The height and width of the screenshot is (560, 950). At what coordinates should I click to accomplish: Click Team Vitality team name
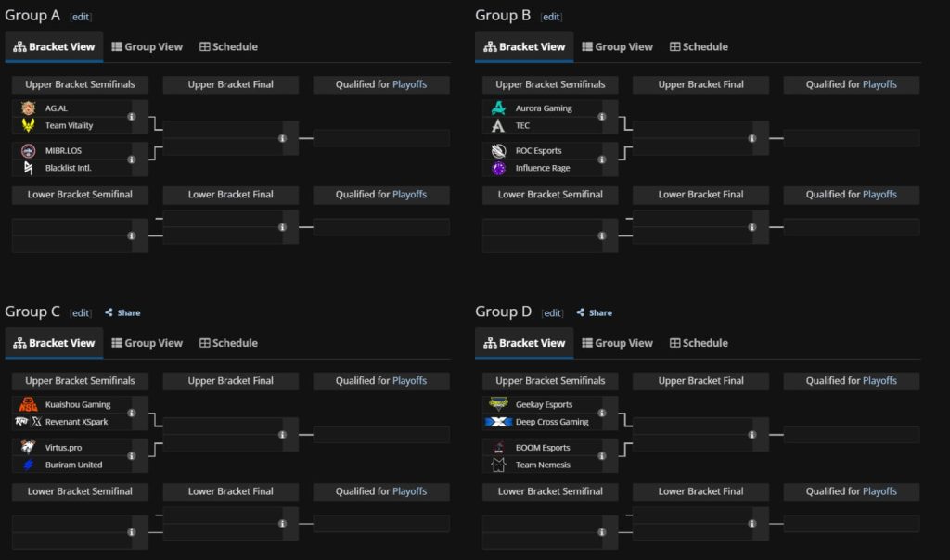(x=69, y=125)
